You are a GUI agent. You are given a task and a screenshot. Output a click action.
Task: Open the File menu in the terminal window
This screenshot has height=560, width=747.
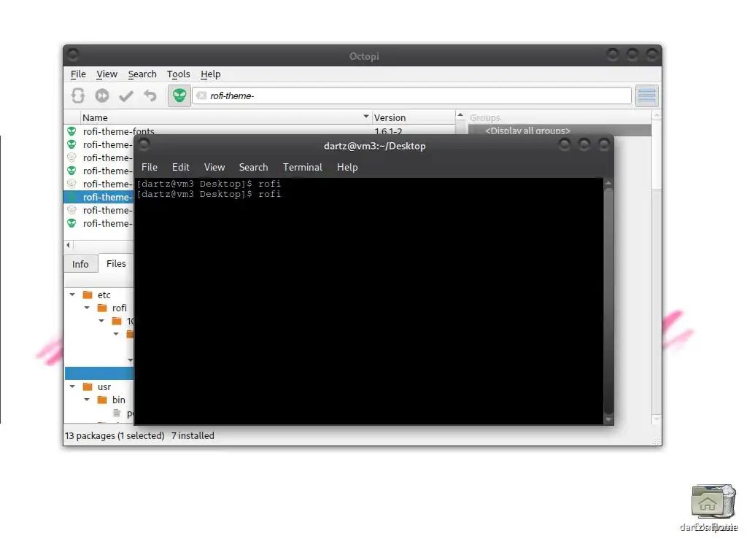(149, 167)
